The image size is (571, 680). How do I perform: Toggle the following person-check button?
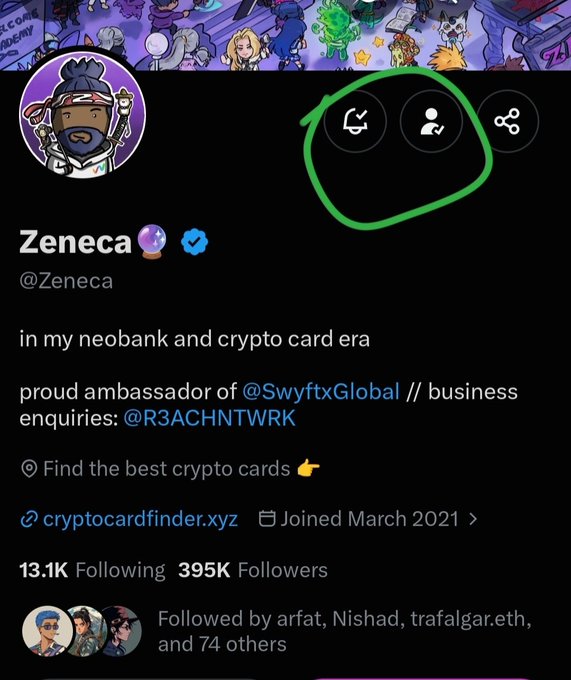pos(431,121)
